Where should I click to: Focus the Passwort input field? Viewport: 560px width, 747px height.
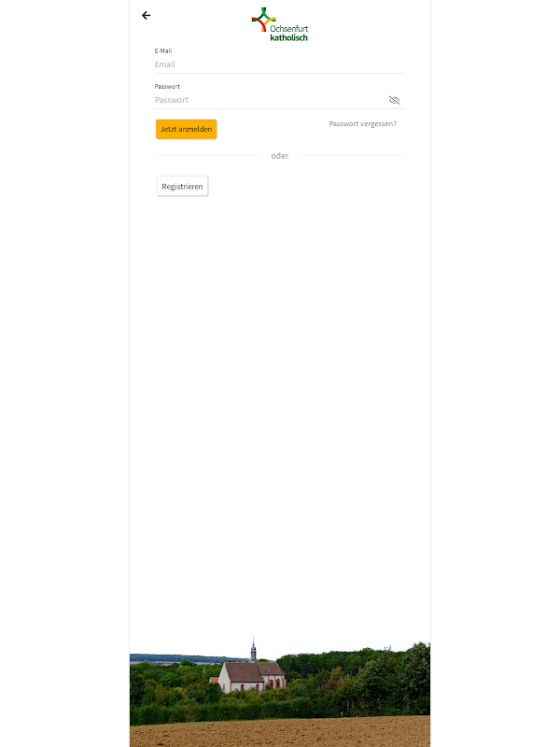[x=270, y=100]
